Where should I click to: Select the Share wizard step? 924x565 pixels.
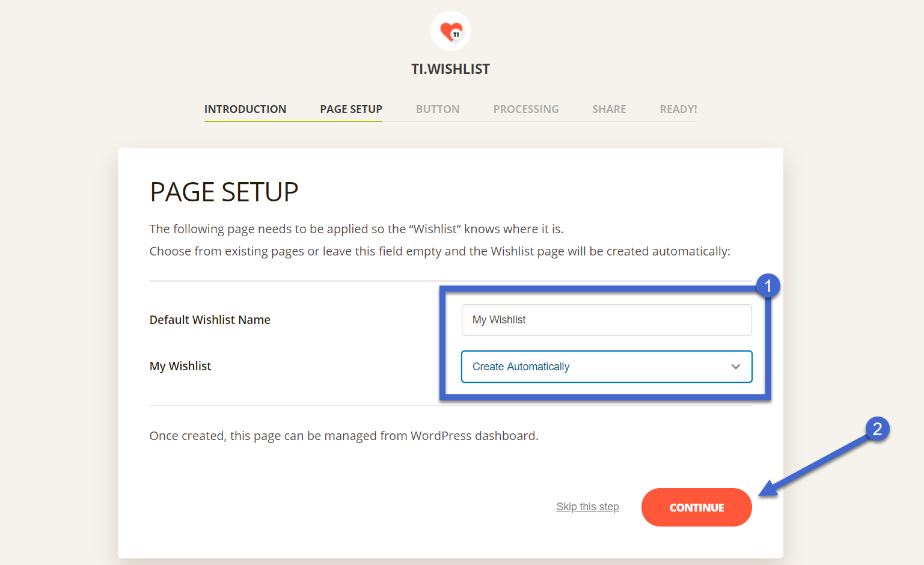point(609,109)
